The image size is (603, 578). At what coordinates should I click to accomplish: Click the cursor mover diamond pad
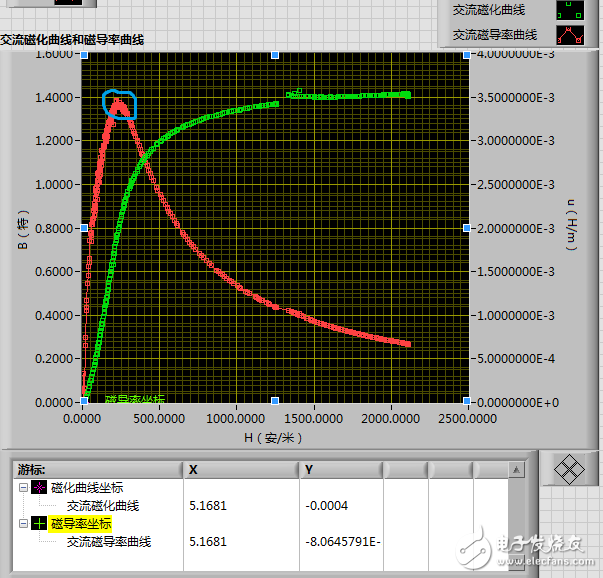[x=569, y=469]
